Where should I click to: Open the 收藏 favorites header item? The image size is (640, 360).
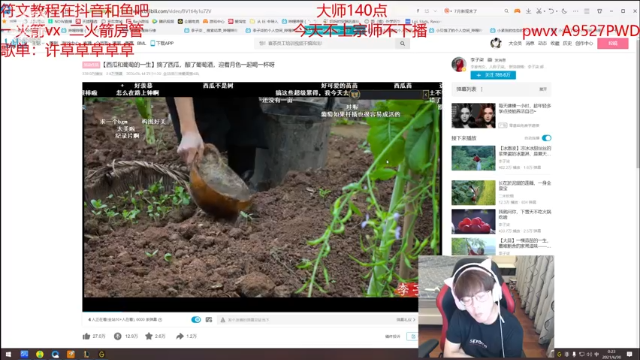[x=555, y=43]
